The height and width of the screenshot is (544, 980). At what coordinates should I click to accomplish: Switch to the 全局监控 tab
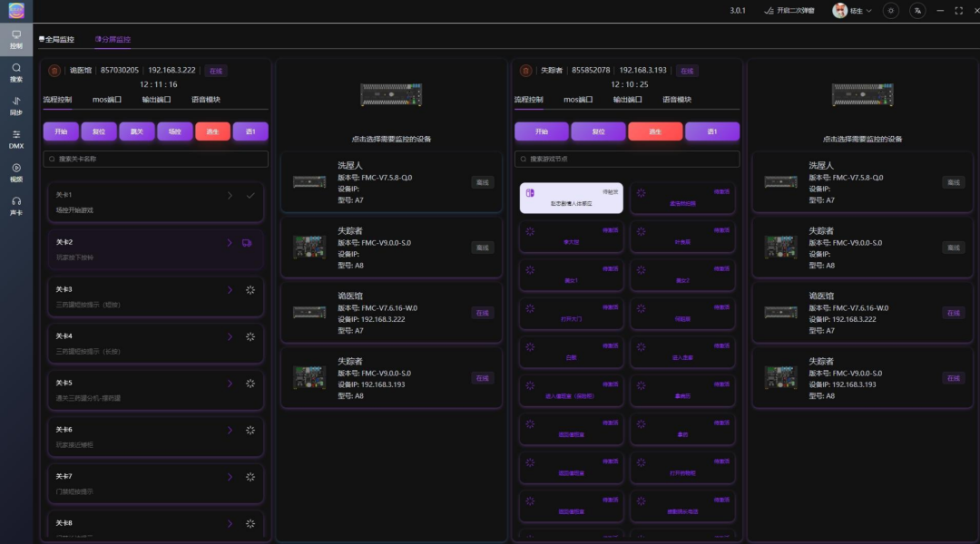[56, 40]
